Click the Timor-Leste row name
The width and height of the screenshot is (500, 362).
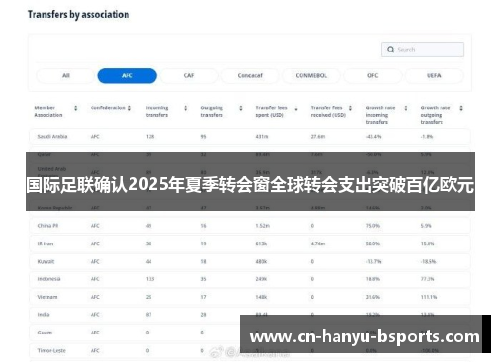point(52,351)
